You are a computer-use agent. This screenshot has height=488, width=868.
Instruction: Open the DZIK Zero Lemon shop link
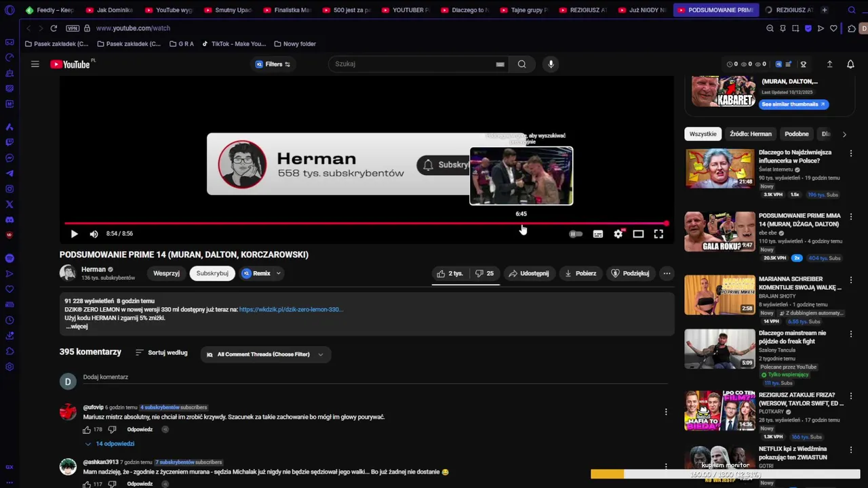[291, 310]
